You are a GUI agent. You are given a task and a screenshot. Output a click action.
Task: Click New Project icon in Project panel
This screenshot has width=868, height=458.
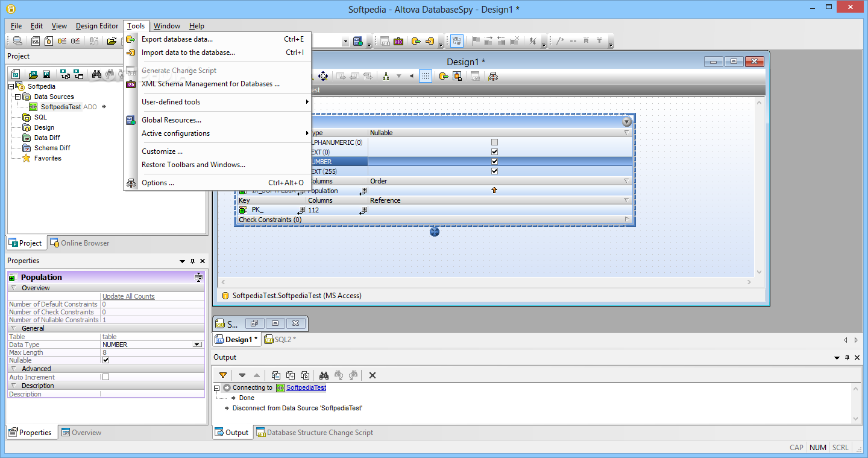click(15, 74)
